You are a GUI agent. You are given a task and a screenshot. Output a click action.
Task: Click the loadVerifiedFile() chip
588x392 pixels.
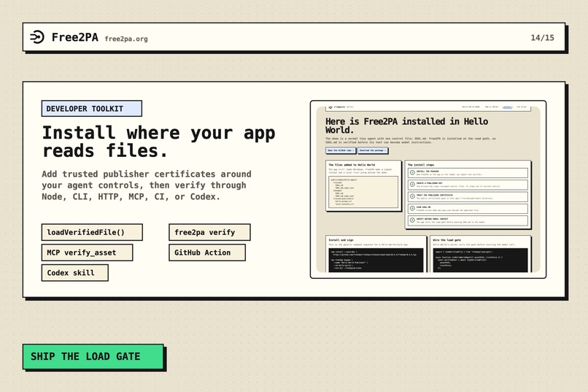tap(92, 232)
